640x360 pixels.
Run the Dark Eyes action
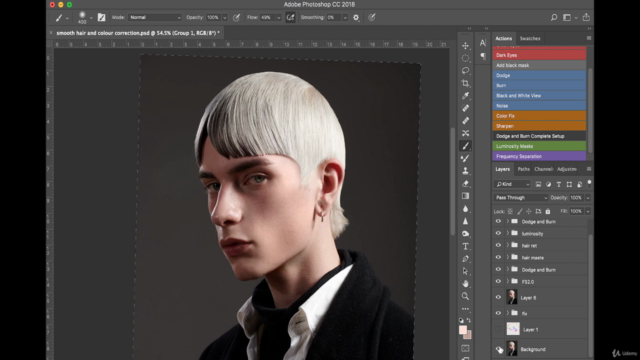pos(539,55)
